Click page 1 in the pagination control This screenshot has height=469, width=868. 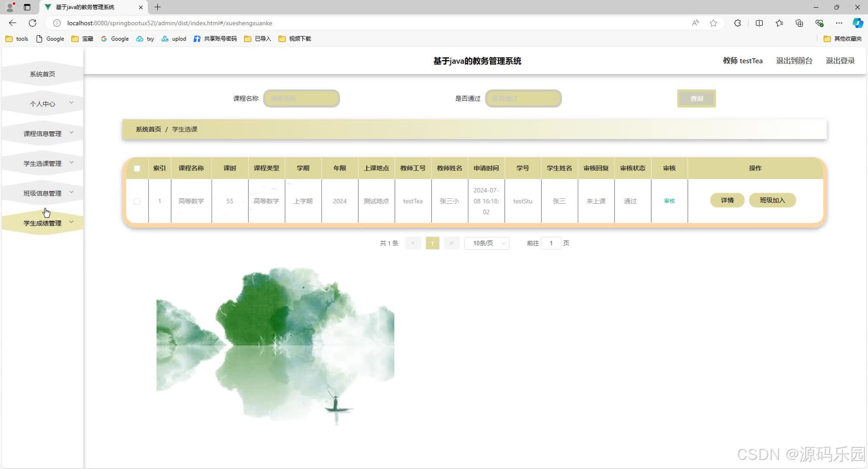[x=432, y=243]
